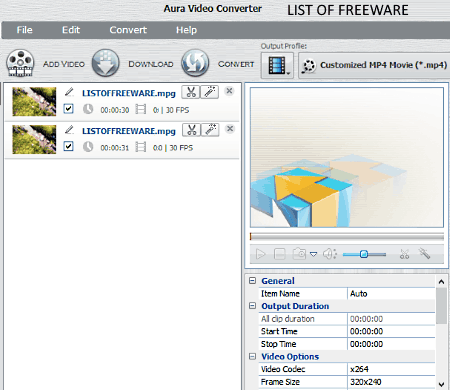Click the DOWNLOAD label
Viewport: 450px width, 390px height.
click(x=151, y=64)
